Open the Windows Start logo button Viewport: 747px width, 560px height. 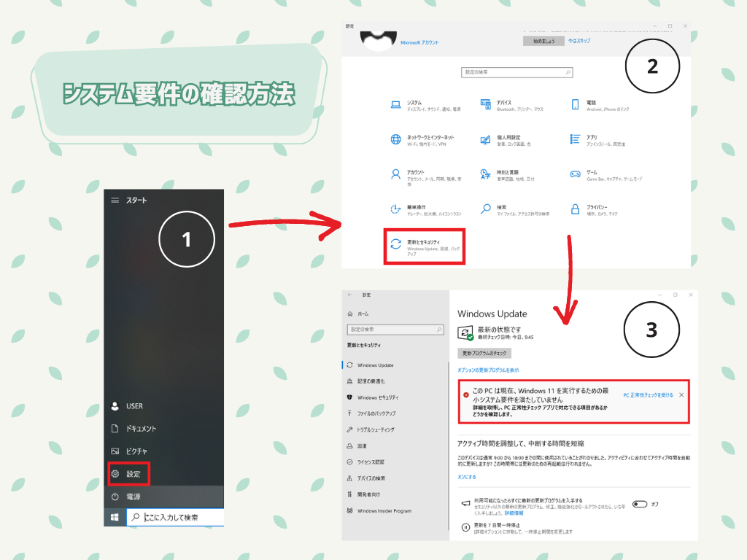pyautogui.click(x=115, y=517)
